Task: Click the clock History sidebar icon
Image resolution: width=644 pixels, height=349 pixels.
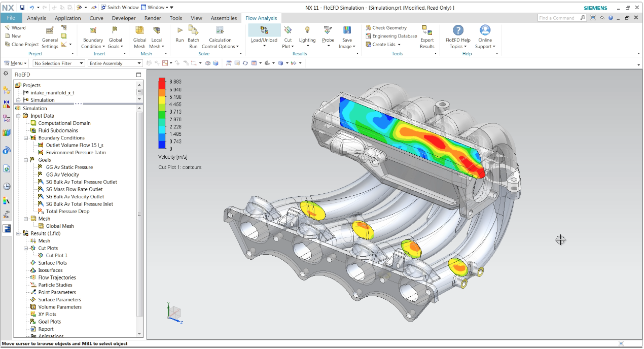Action: coord(7,186)
